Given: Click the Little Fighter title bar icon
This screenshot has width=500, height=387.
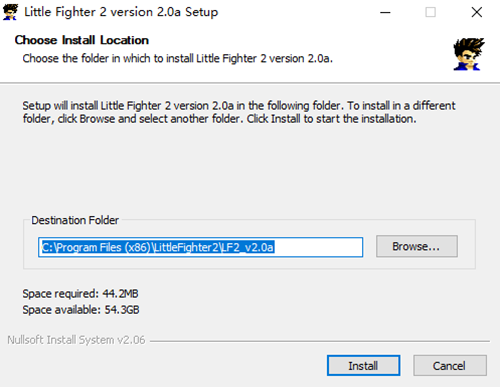Looking at the screenshot, I should (x=10, y=12).
